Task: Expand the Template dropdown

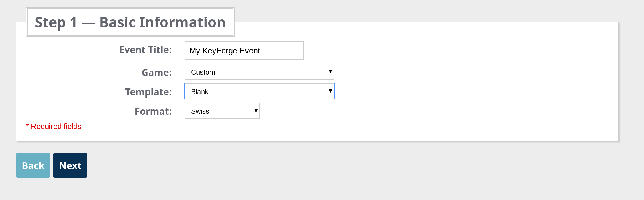Action: tap(259, 91)
